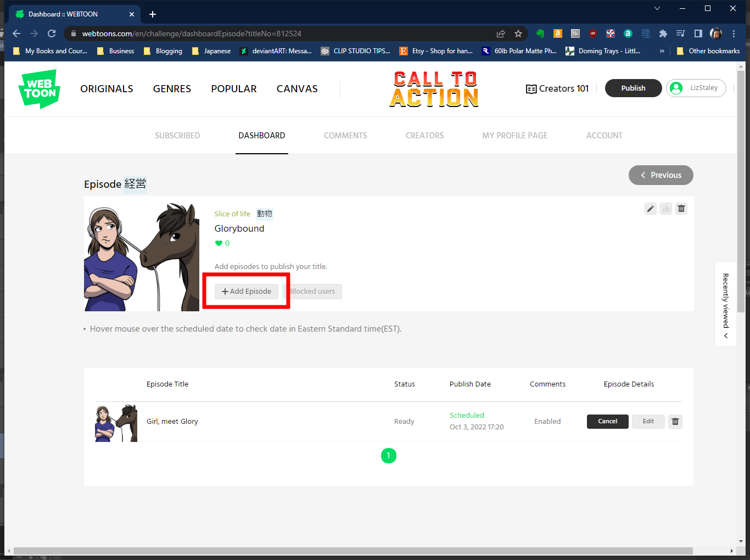Image resolution: width=750 pixels, height=560 pixels.
Task: Open the media controls icon
Action: point(681,33)
